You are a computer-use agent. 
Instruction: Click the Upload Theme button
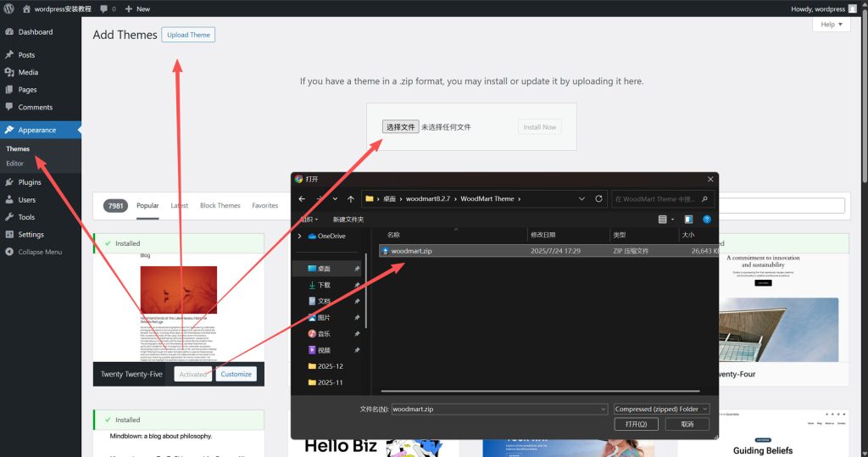point(188,35)
